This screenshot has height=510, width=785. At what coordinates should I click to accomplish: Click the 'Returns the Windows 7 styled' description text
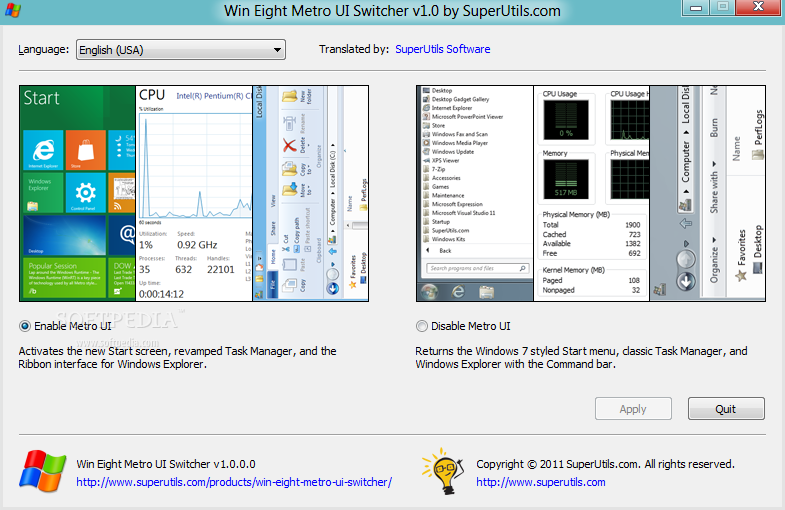[x=581, y=357]
